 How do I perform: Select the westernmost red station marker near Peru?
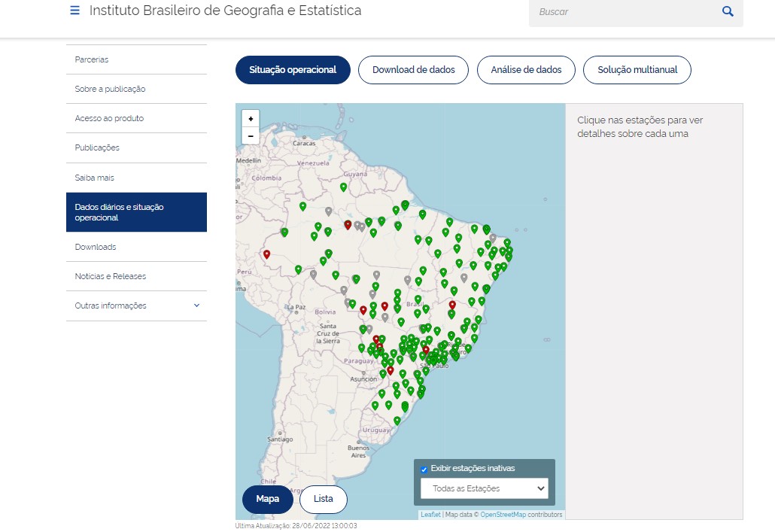tap(266, 254)
